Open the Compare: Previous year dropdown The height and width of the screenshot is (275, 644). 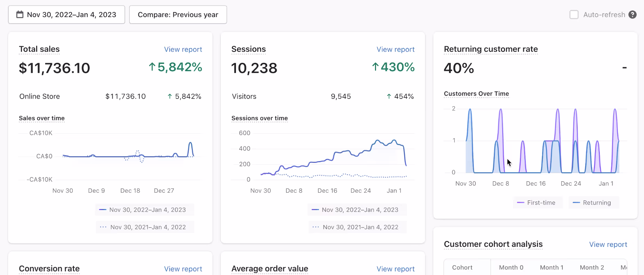tap(178, 15)
